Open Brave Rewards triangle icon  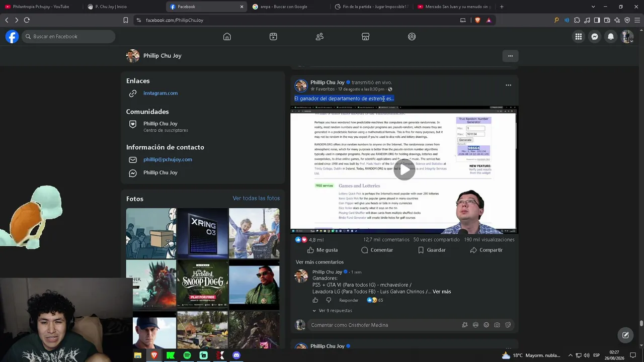[489, 20]
